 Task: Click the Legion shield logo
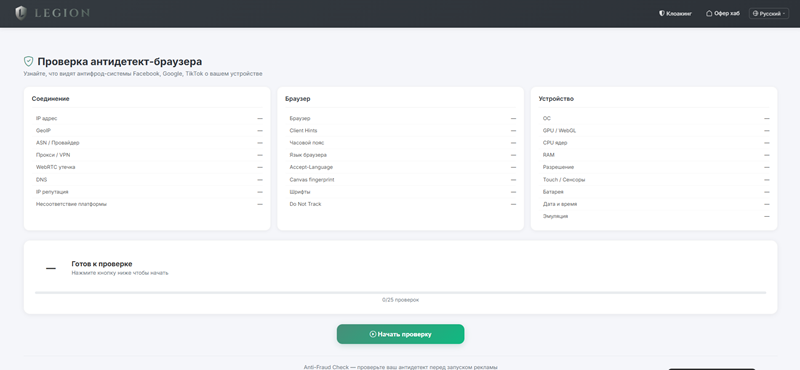click(x=20, y=13)
